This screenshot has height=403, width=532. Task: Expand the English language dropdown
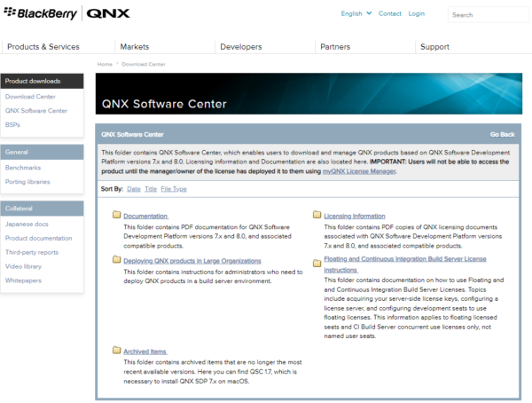point(355,14)
